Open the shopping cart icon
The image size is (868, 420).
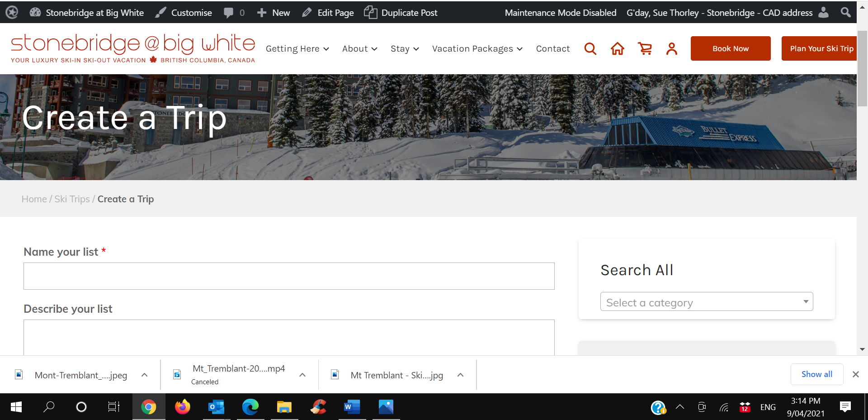click(645, 48)
